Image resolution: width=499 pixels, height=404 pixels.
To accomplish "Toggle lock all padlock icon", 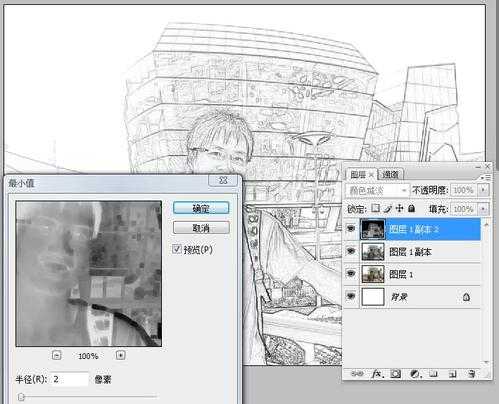I will point(412,209).
